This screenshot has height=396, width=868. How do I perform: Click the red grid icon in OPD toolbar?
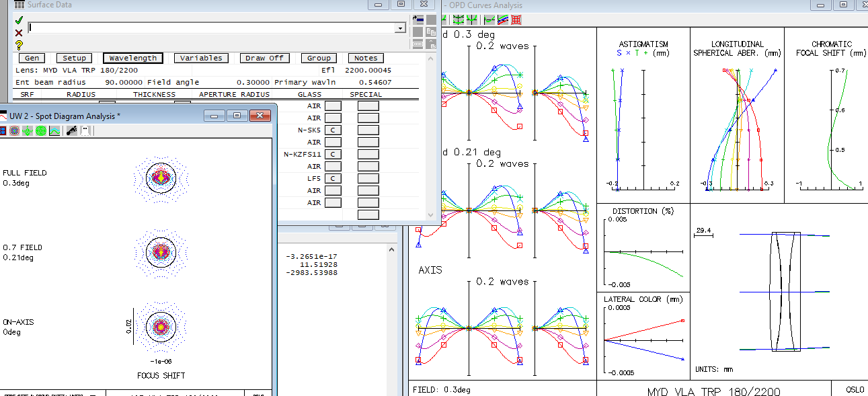pyautogui.click(x=516, y=20)
